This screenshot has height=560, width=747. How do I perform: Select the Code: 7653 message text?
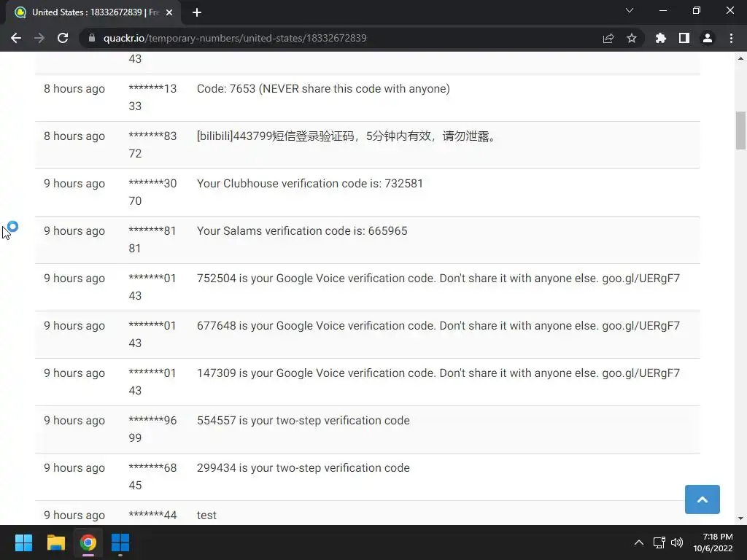click(323, 88)
